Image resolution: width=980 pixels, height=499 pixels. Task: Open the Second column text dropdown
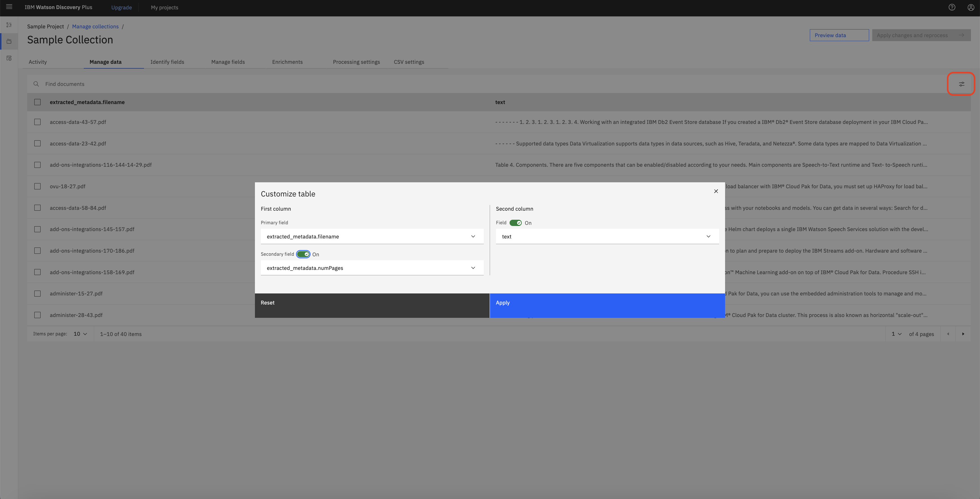[607, 236]
